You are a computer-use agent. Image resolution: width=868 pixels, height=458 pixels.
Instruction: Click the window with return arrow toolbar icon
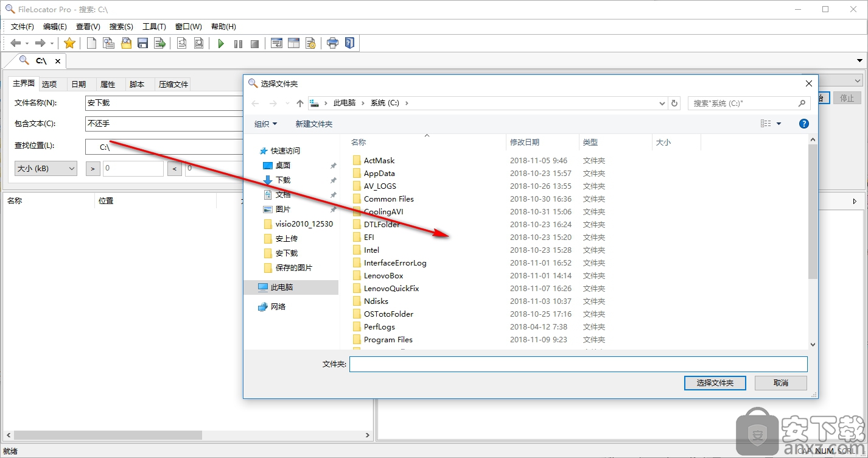(x=277, y=43)
